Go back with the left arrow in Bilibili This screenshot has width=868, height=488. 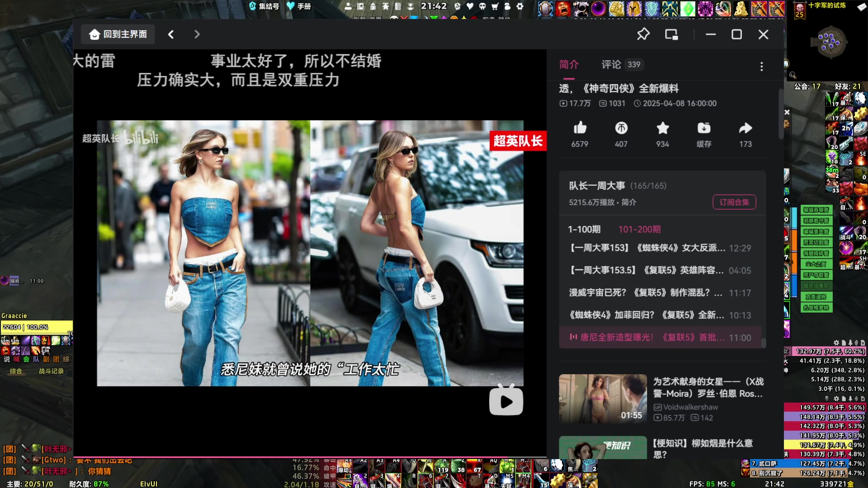tap(171, 34)
